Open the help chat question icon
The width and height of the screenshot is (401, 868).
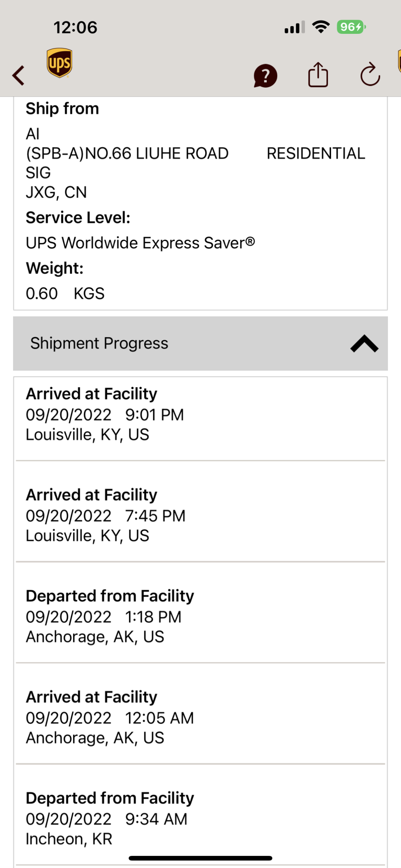pyautogui.click(x=265, y=76)
